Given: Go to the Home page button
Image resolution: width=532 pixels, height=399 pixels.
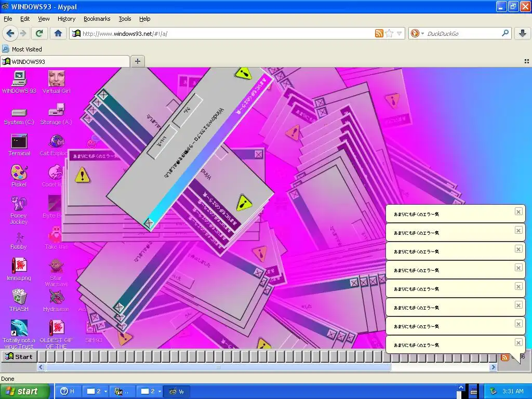Looking at the screenshot, I should pyautogui.click(x=58, y=33).
